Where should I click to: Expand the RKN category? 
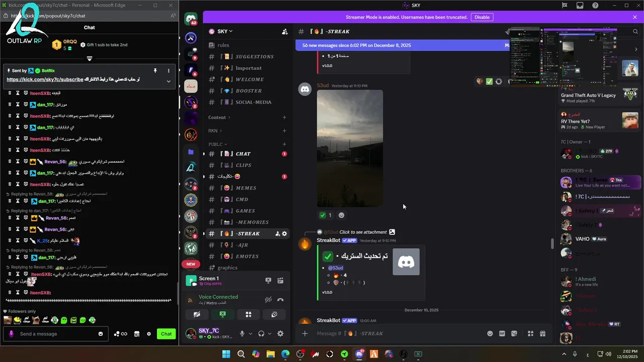tap(215, 131)
